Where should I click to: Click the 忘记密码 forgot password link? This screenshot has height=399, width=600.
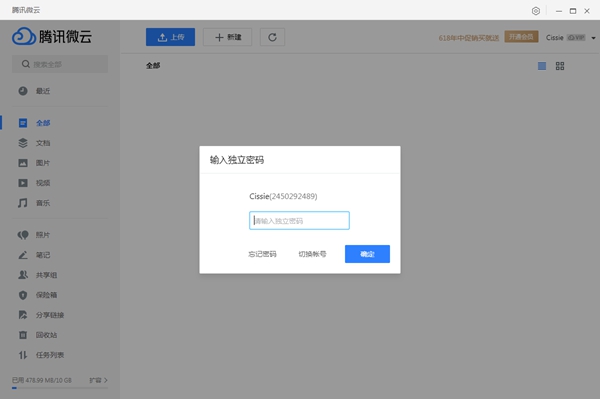pyautogui.click(x=262, y=254)
